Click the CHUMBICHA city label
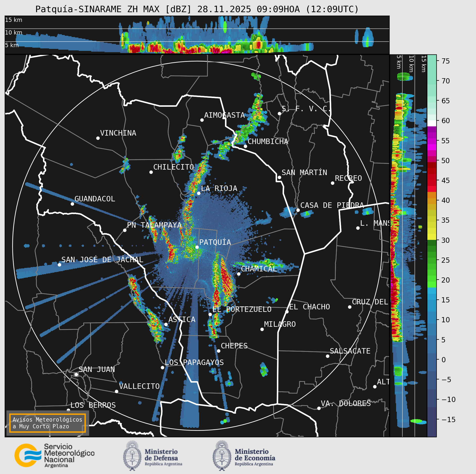 coord(268,141)
